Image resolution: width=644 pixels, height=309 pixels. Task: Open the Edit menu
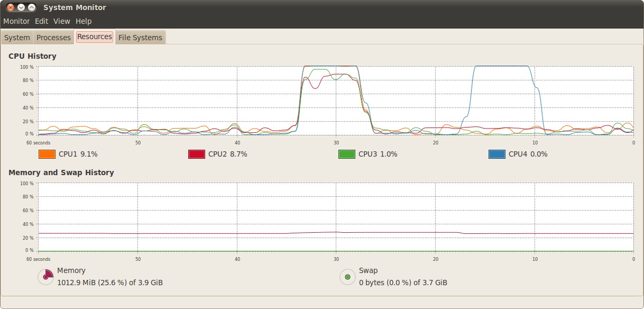(x=41, y=21)
